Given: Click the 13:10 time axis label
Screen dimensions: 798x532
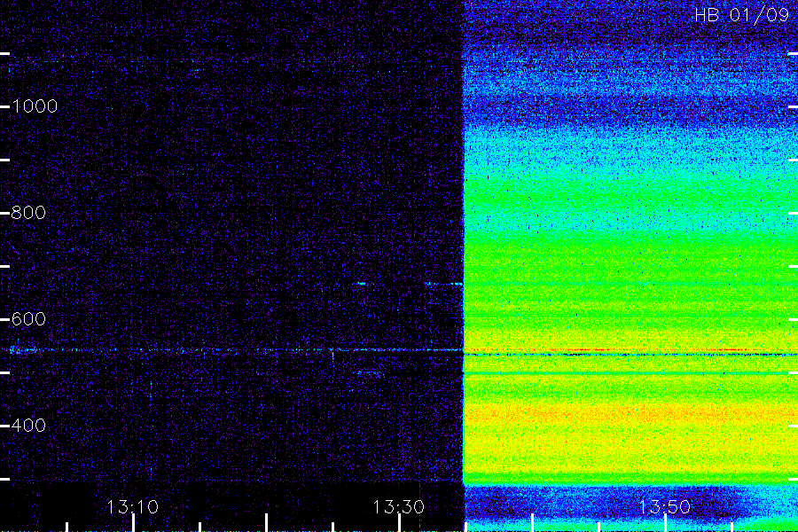Looking at the screenshot, I should [133, 507].
